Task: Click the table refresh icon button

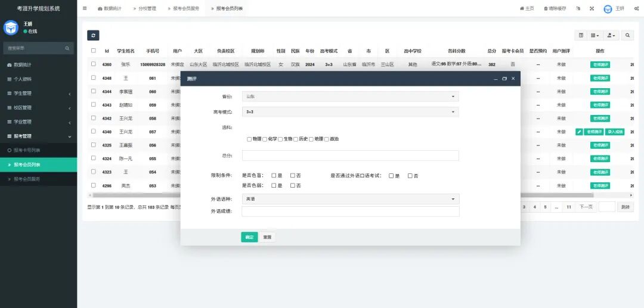Action: [x=93, y=35]
